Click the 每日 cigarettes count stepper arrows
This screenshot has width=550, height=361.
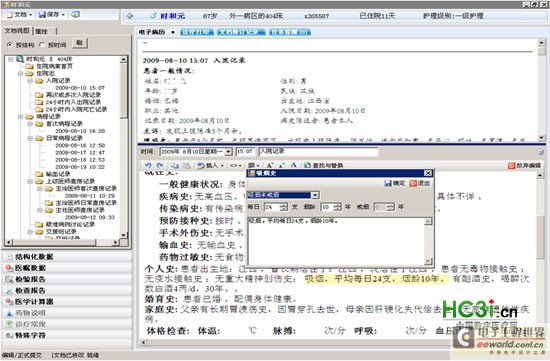[283, 207]
